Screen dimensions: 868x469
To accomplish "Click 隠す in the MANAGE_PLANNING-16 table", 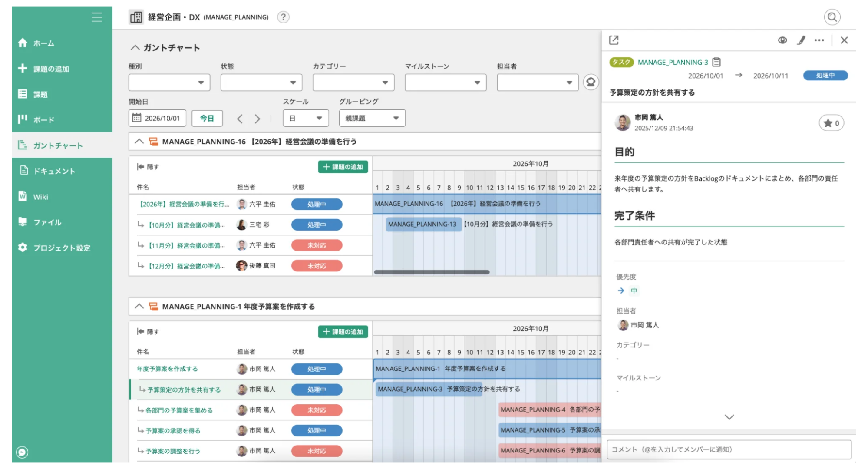I will [148, 167].
